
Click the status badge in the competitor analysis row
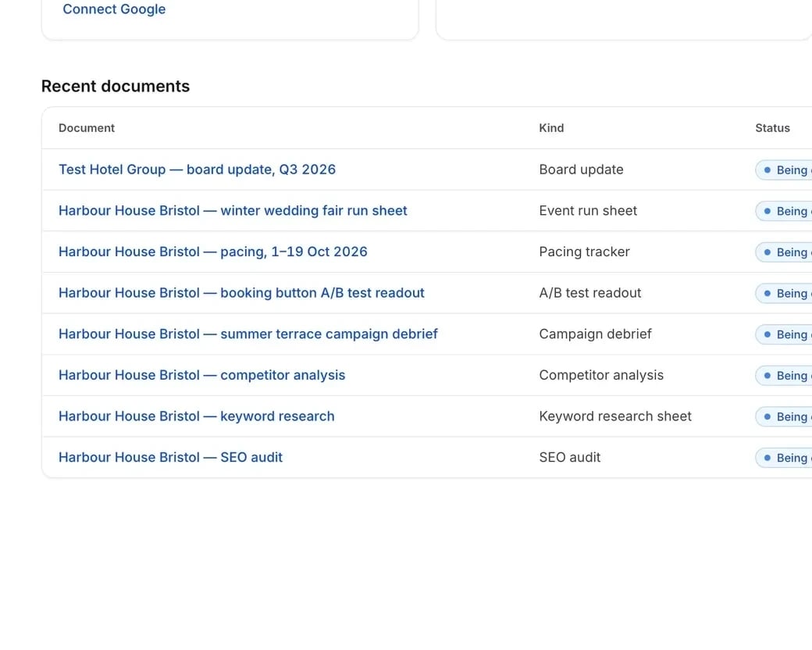click(784, 375)
